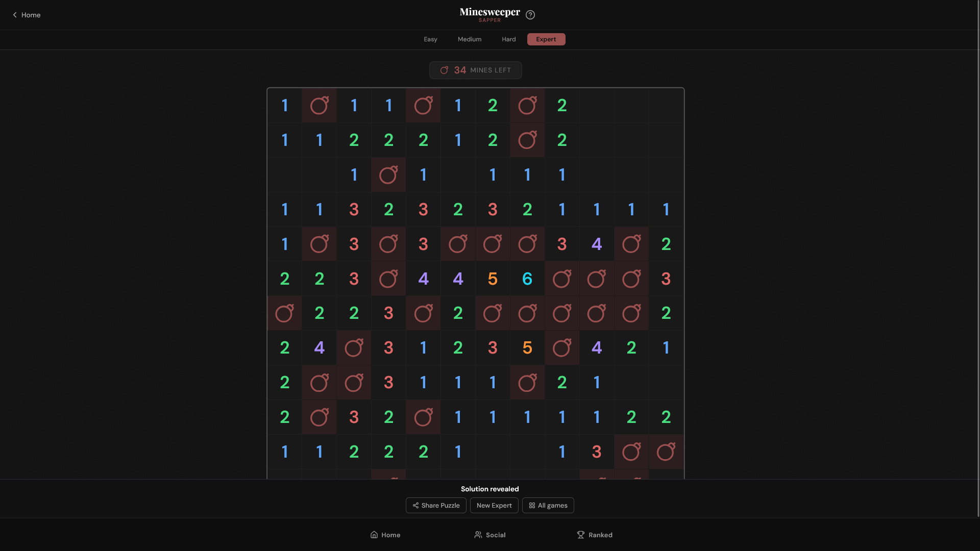This screenshot has height=551, width=980.
Task: Click the Share Puzzle share icon
Action: coord(415,505)
